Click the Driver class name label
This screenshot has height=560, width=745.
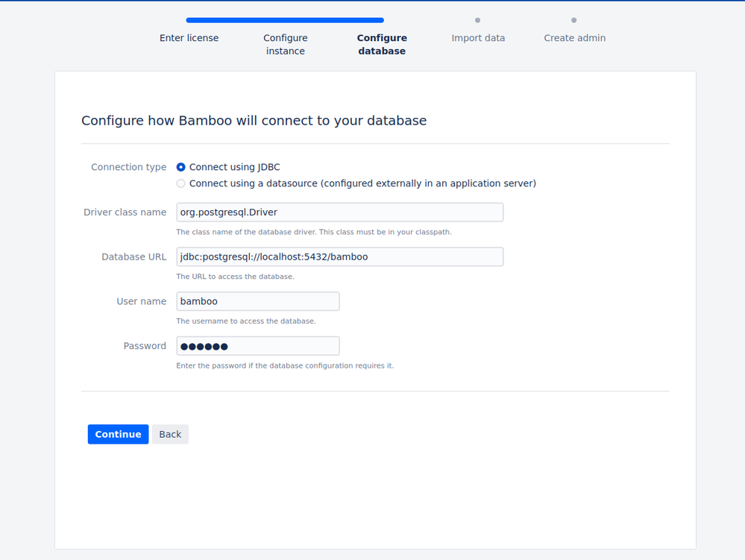click(x=125, y=213)
